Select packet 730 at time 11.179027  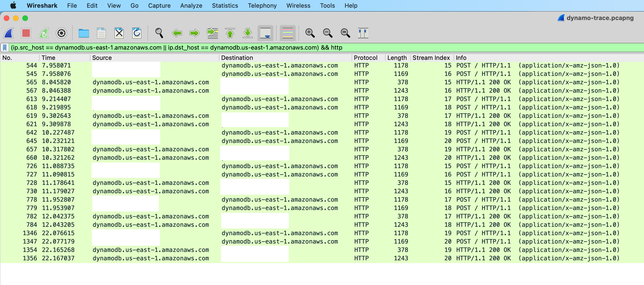tap(322, 191)
